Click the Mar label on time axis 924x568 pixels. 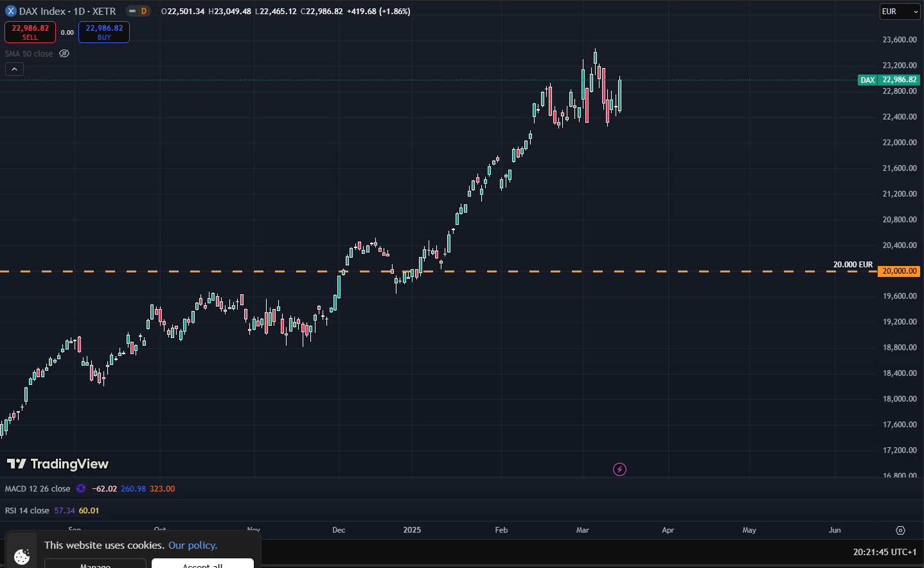point(582,530)
